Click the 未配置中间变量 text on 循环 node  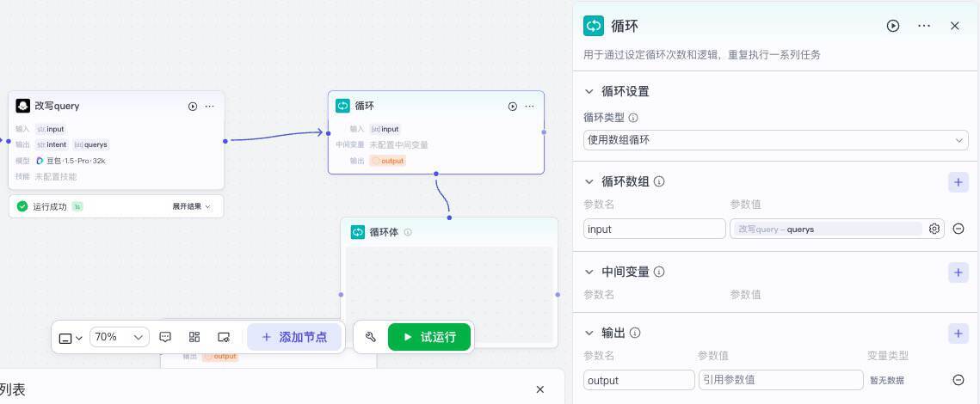(398, 145)
